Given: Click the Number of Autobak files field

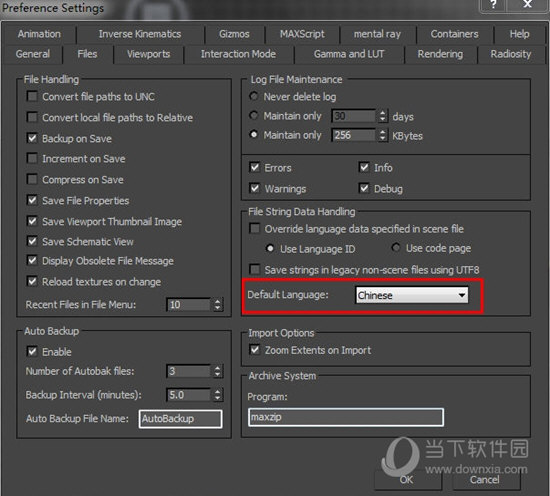Looking at the screenshot, I should 189,371.
